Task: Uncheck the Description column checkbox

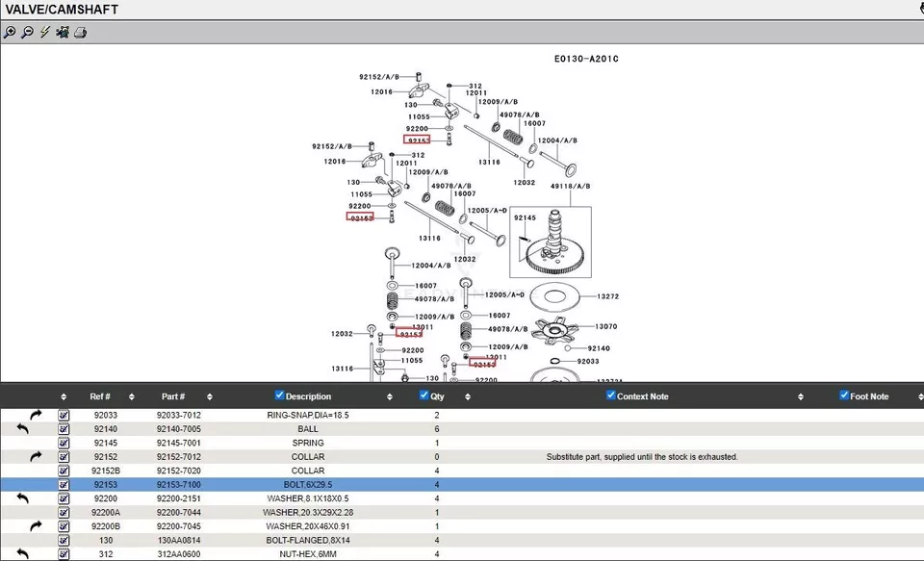Action: tap(280, 395)
